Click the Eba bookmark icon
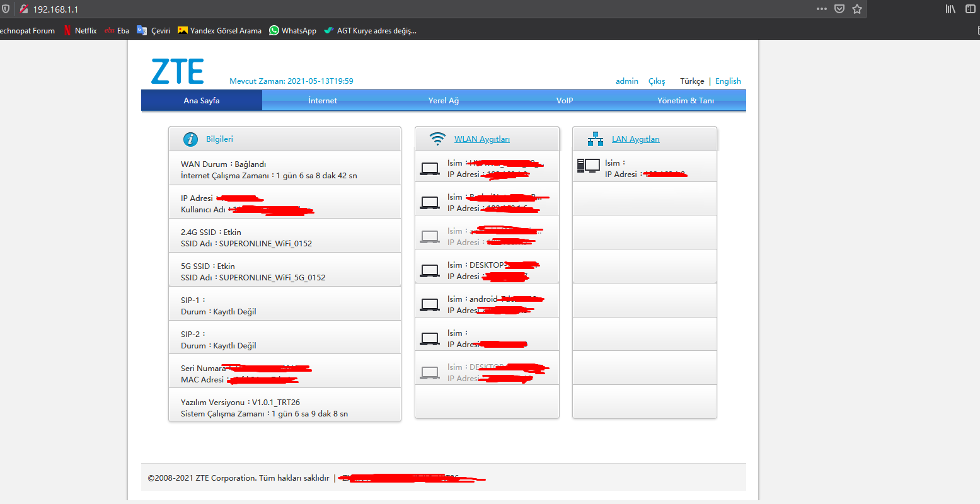The image size is (980, 504). tap(110, 30)
